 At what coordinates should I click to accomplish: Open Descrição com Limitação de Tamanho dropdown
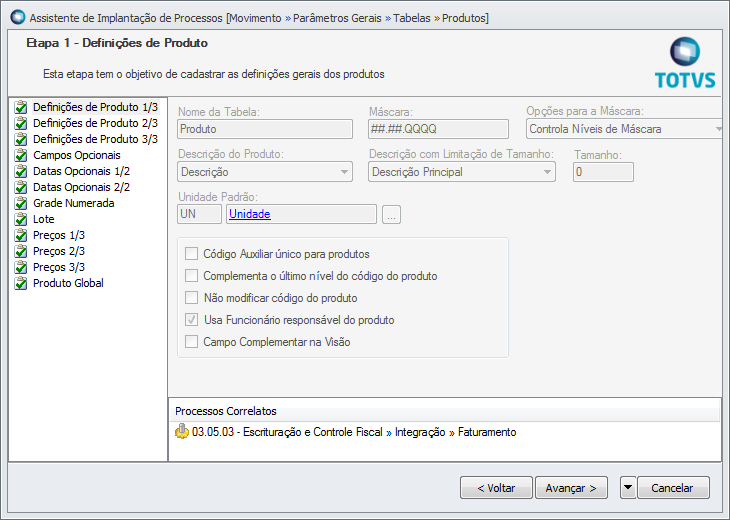click(462, 172)
